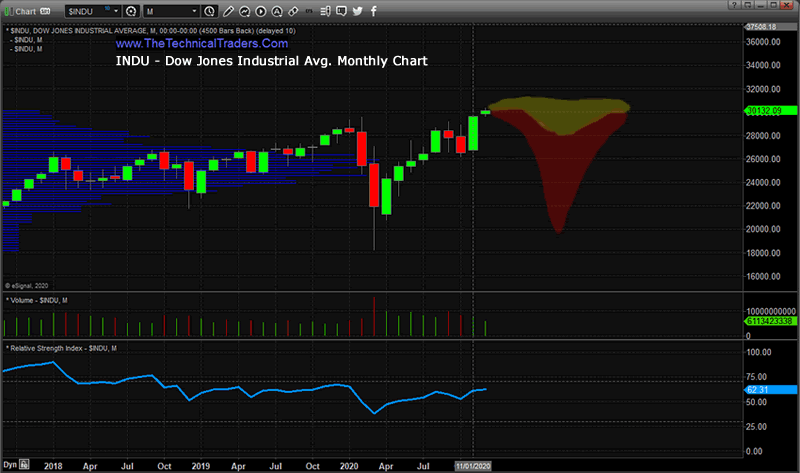Expand the M interval dropdown
Viewport: 800px width, 473px height.
point(194,11)
